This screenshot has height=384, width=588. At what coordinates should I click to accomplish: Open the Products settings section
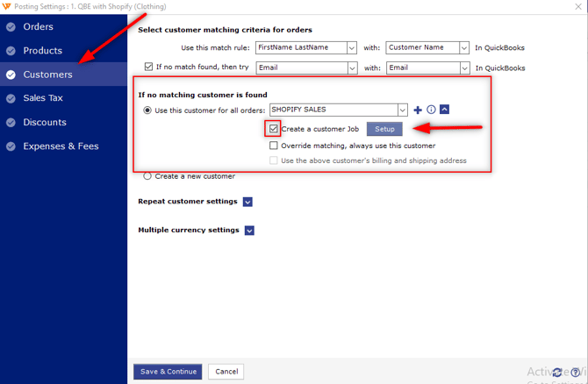pyautogui.click(x=64, y=51)
